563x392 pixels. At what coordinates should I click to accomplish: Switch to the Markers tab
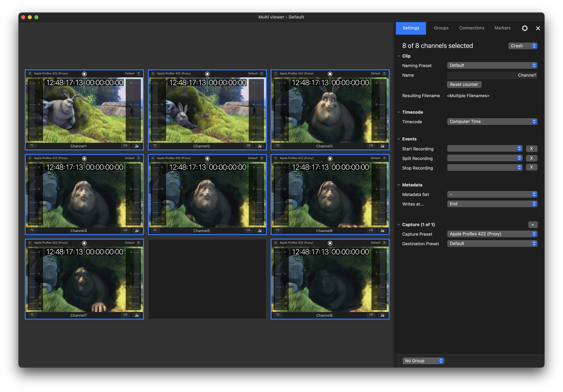[x=502, y=28]
